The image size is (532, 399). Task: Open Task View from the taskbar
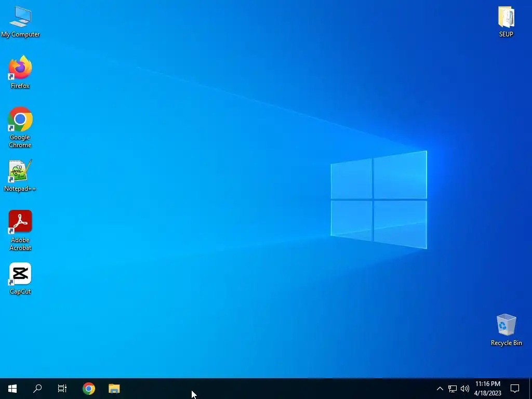[62, 389]
